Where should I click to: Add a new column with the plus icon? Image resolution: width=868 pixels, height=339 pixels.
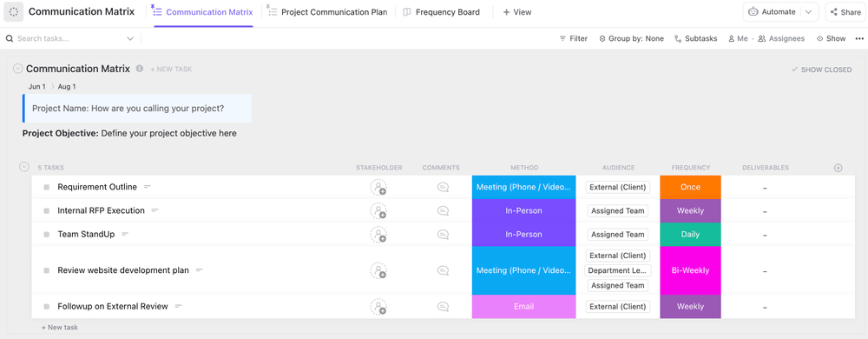coord(838,168)
